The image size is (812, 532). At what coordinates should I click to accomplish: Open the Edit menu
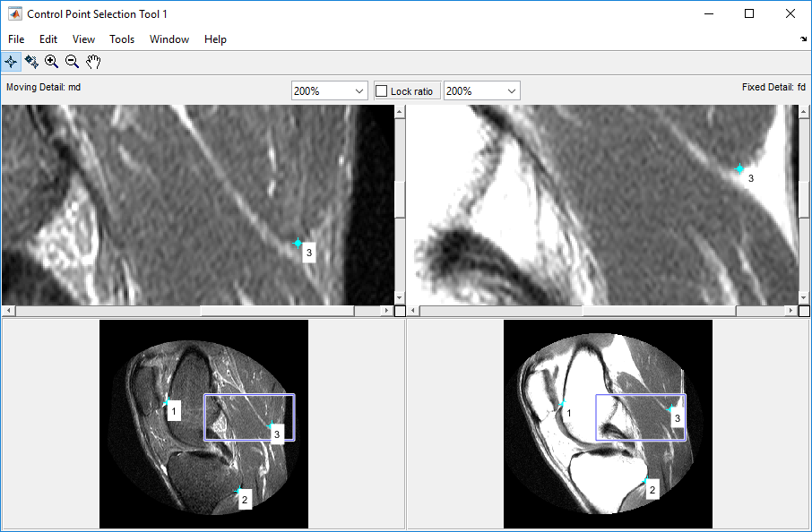(48, 39)
